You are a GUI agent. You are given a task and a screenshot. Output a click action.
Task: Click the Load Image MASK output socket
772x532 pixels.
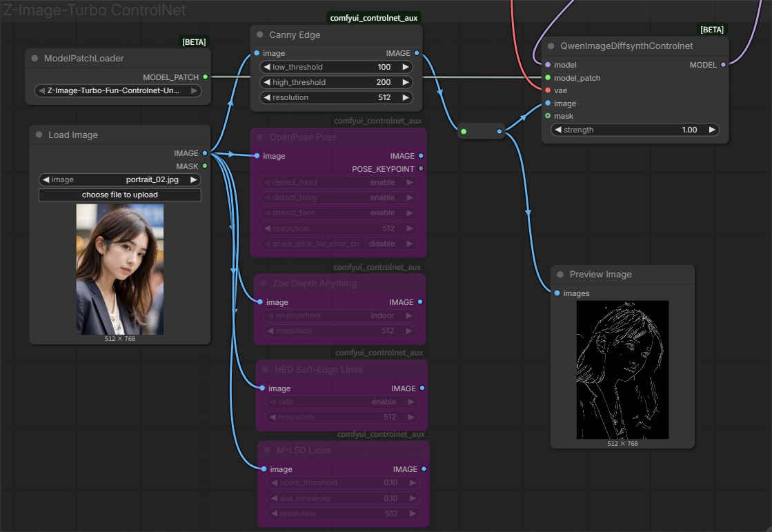[205, 166]
